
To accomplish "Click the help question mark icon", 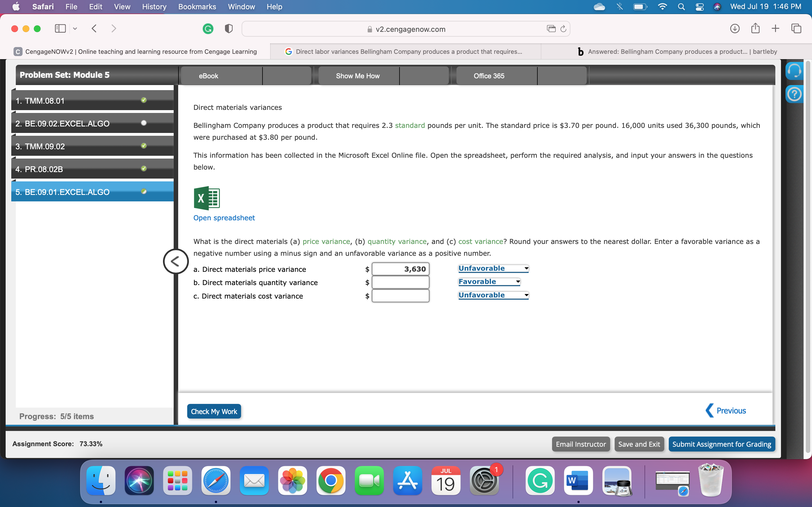I will pyautogui.click(x=794, y=94).
